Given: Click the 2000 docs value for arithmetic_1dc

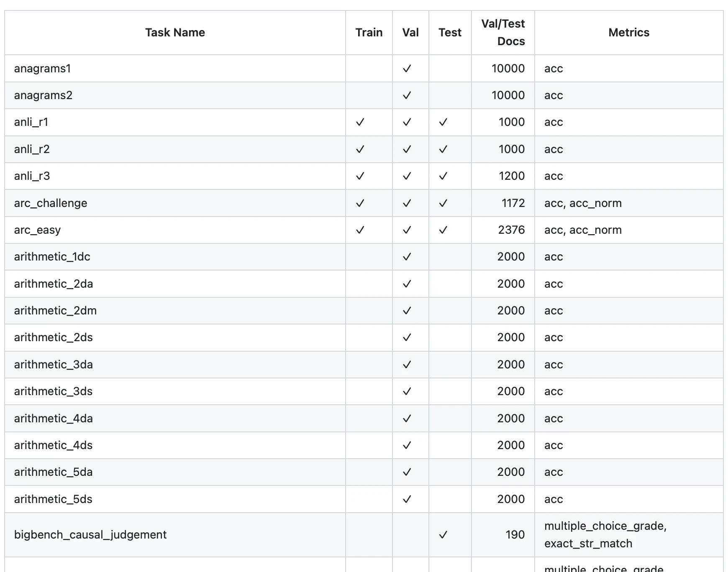Looking at the screenshot, I should (x=511, y=257).
